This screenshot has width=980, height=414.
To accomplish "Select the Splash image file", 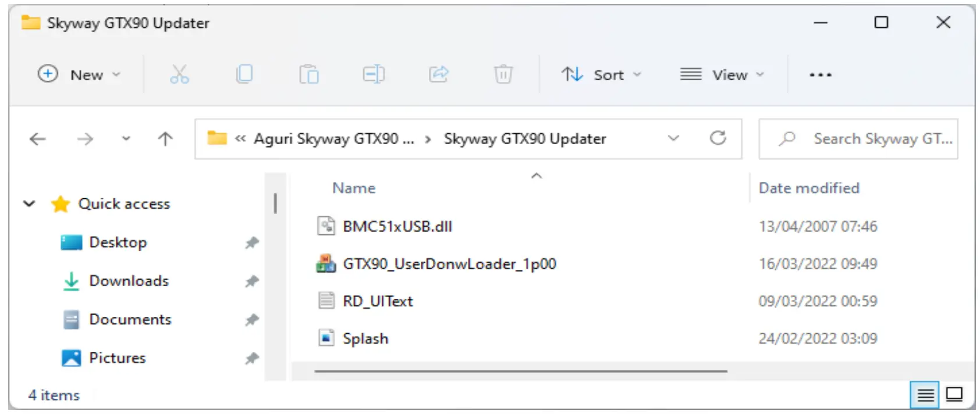I will 365,338.
